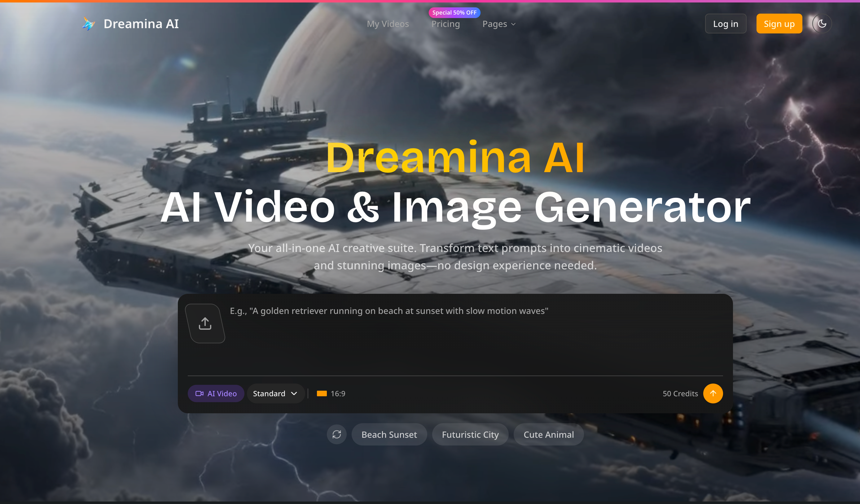Select the Cute Animal prompt suggestion
The height and width of the screenshot is (504, 860).
point(548,434)
